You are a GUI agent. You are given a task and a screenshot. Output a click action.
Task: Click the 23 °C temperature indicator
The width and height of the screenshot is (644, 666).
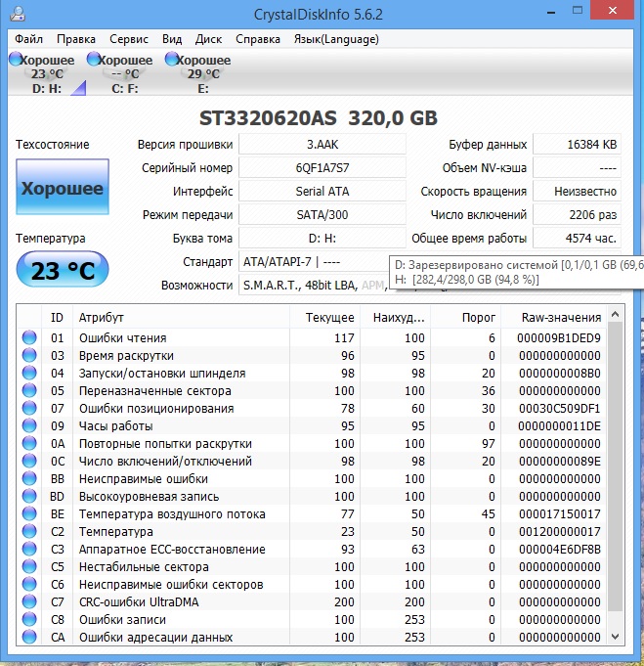pyautogui.click(x=62, y=271)
